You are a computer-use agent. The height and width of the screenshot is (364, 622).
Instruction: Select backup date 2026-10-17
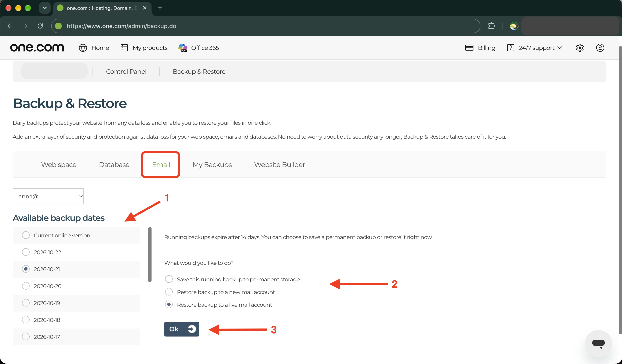click(26, 336)
